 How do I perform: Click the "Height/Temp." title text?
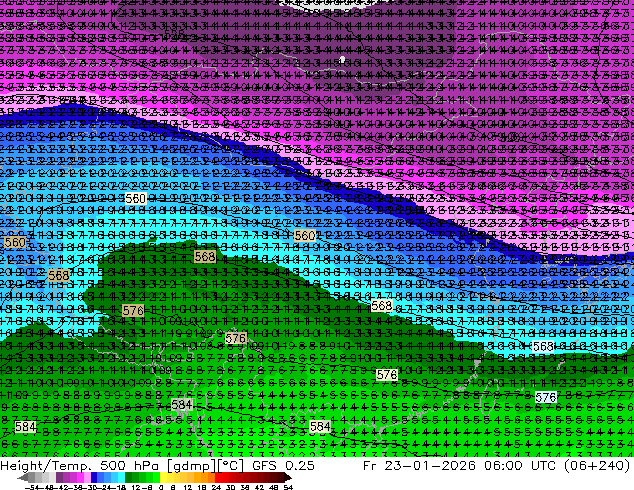45,466
